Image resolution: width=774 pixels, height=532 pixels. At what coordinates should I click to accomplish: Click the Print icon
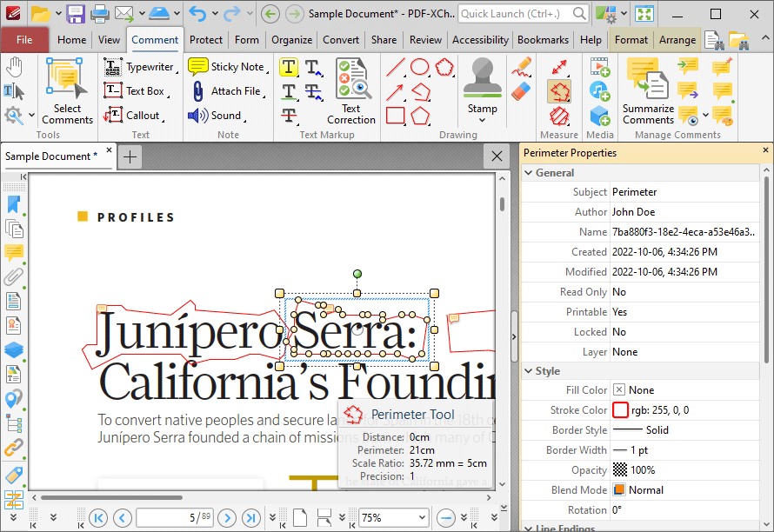[100, 13]
